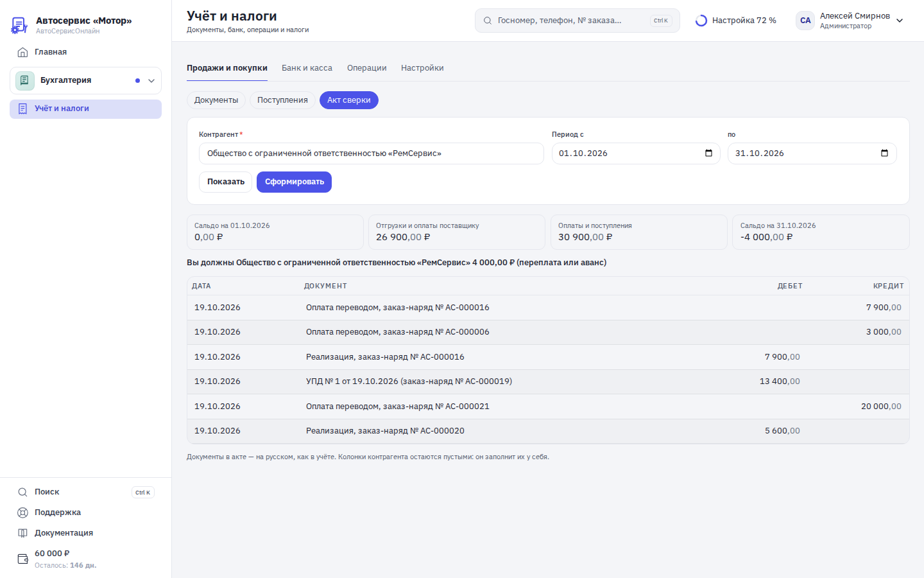Viewport: 924px width, 578px height.
Task: Focus the Госномер, телефон search field
Action: click(577, 21)
